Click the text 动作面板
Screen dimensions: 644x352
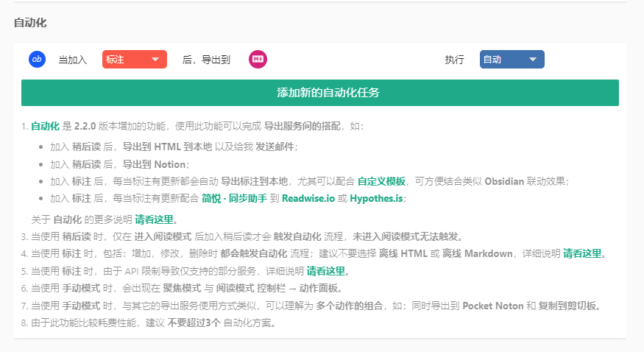318,289
